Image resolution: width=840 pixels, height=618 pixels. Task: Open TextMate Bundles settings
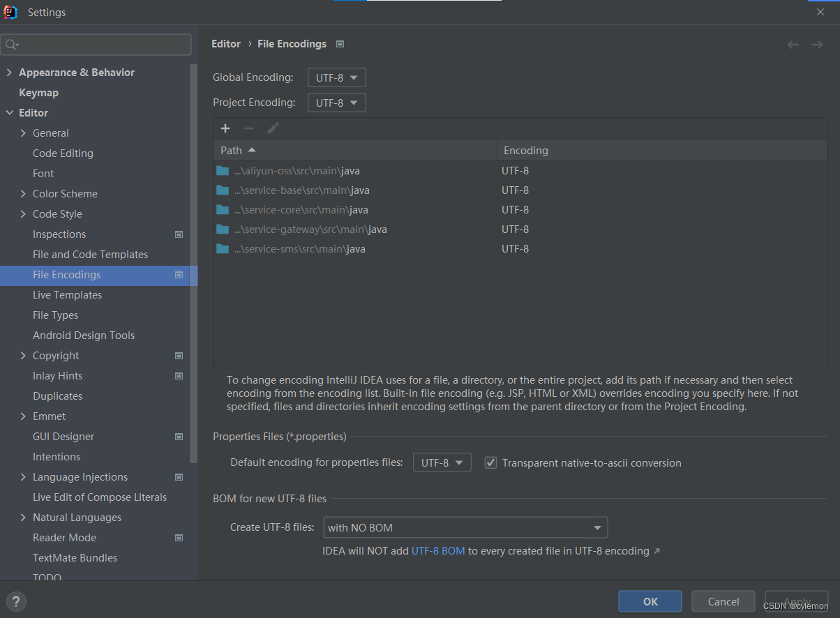pos(75,558)
